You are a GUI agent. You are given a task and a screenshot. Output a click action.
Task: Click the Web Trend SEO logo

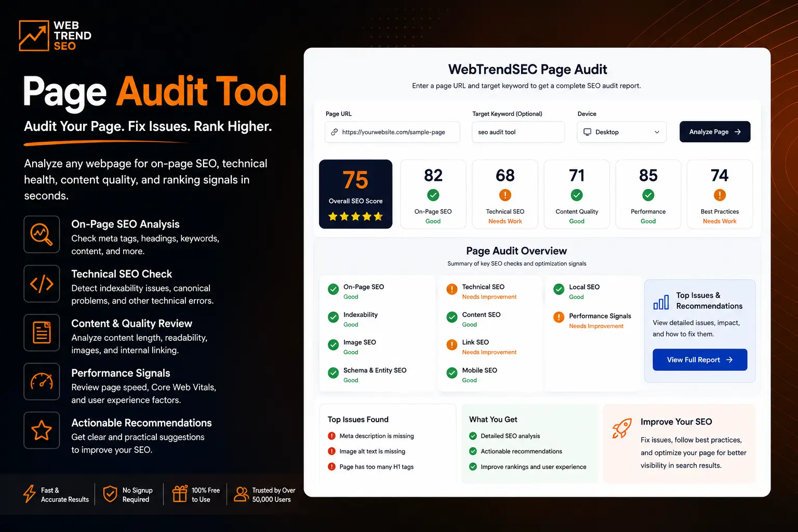55,36
